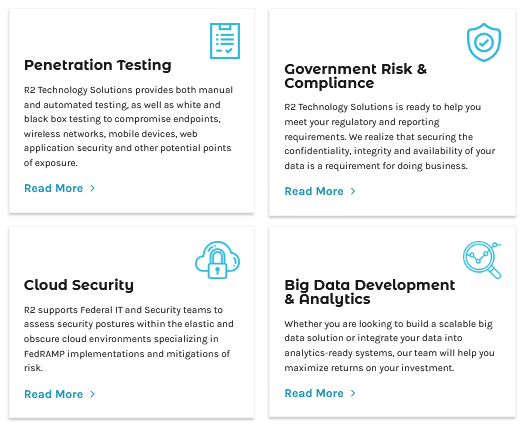Select the Big Data Development & Analytics heading

pos(370,292)
